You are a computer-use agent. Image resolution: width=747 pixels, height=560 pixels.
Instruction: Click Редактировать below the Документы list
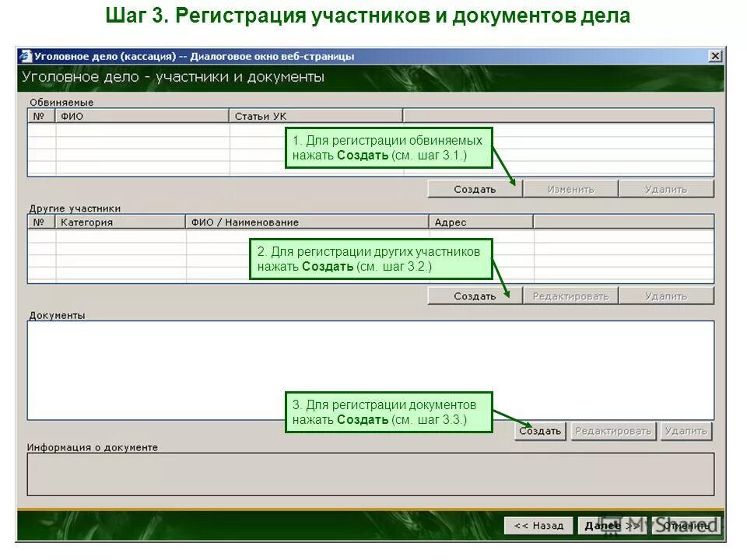(x=614, y=429)
